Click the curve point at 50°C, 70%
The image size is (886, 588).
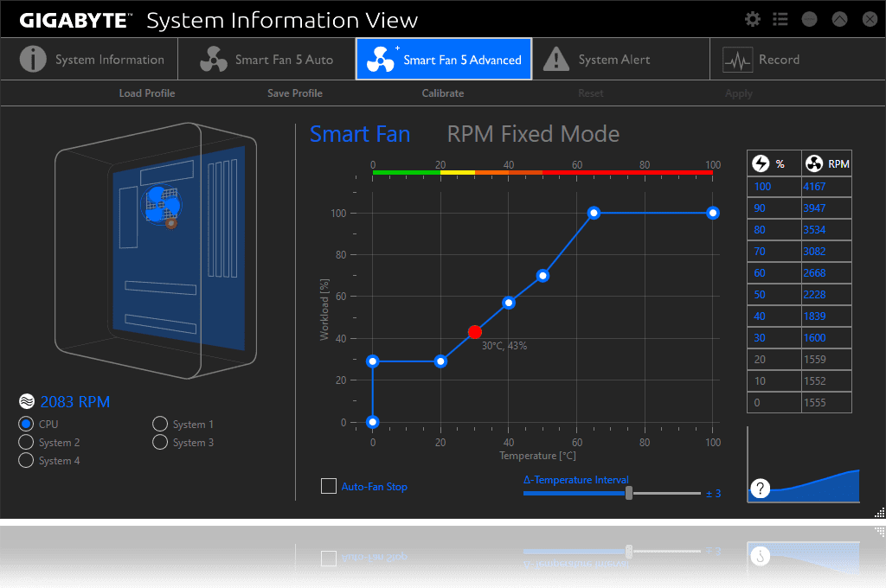(x=543, y=276)
